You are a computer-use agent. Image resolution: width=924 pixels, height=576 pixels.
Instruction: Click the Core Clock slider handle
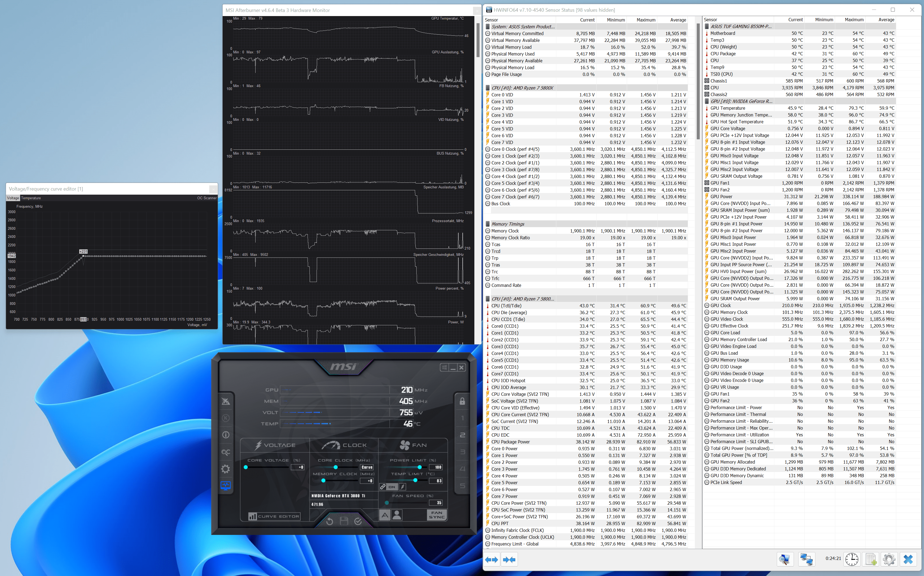point(336,467)
